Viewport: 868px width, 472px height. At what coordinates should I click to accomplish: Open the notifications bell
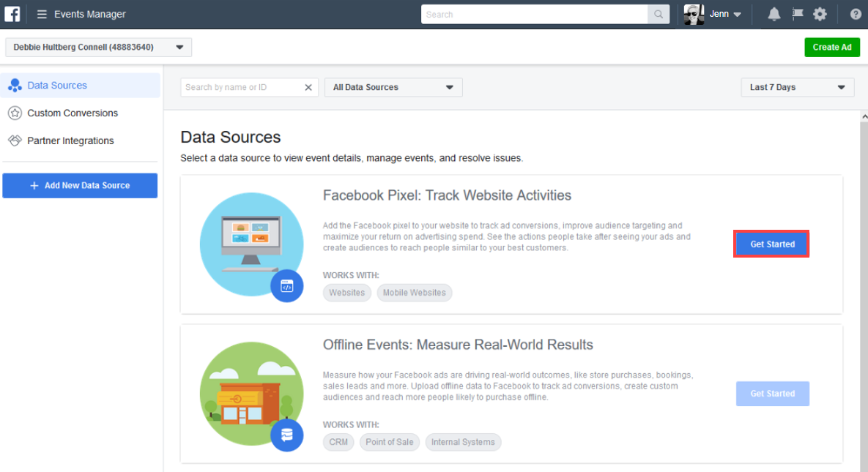tap(774, 15)
